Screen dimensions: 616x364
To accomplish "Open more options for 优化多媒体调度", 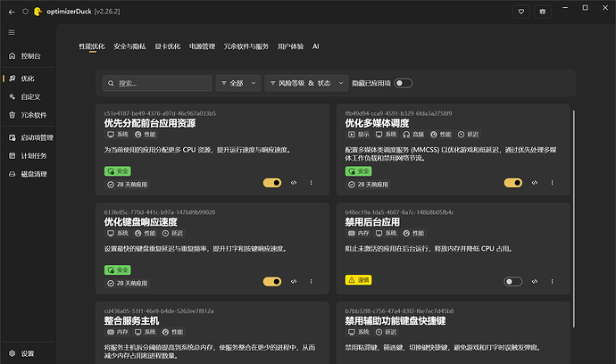I will [x=552, y=183].
